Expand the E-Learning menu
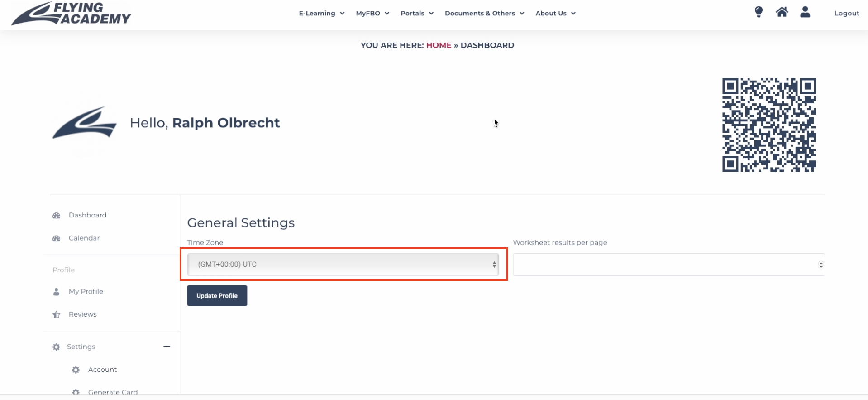Screen dimensions: 868x400 pyautogui.click(x=321, y=13)
